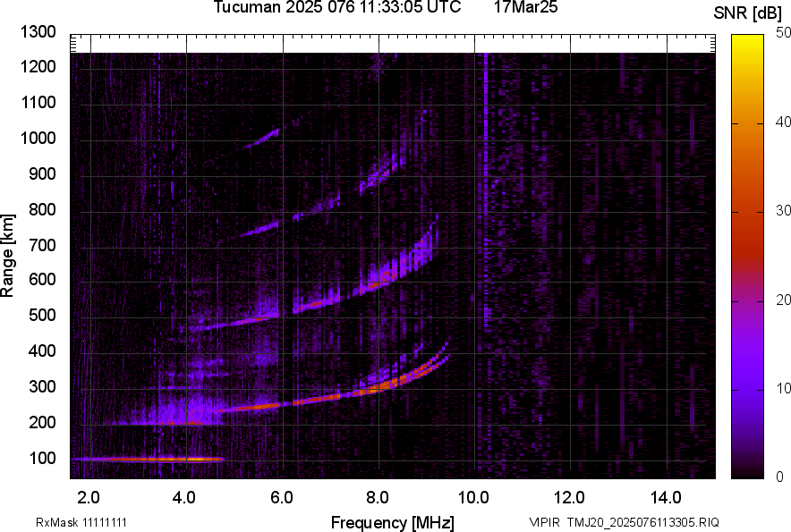Select the Frequency [MHz] axis label
This screenshot has height=532, width=791.
pos(392,522)
